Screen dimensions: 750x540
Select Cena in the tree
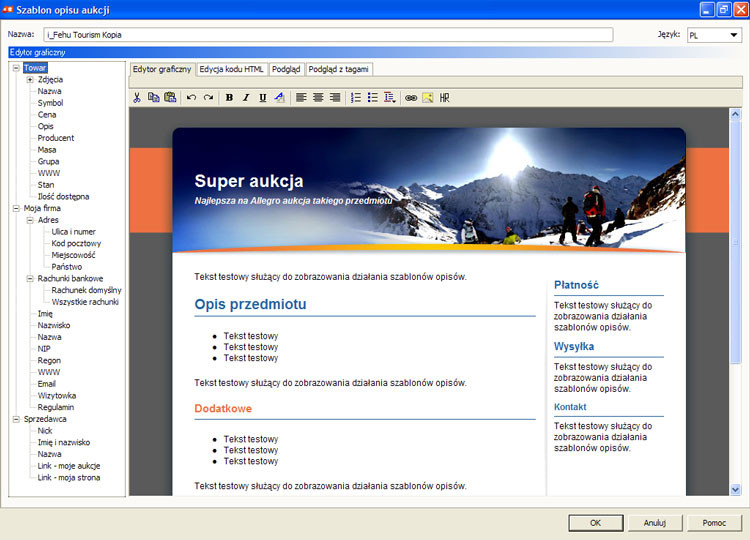(47, 115)
